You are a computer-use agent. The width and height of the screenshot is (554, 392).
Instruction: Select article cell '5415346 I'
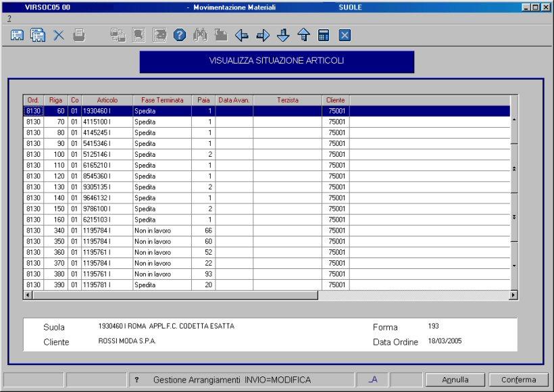[x=107, y=143]
